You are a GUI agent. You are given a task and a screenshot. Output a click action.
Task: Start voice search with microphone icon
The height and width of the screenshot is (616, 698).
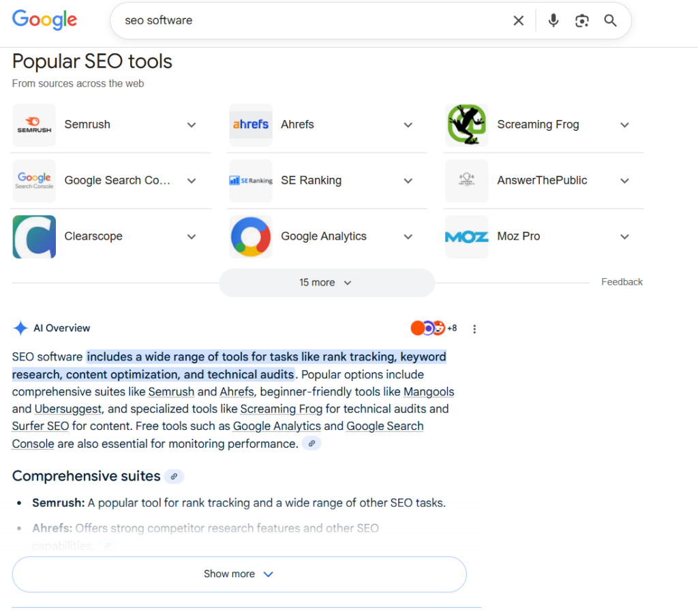(553, 20)
